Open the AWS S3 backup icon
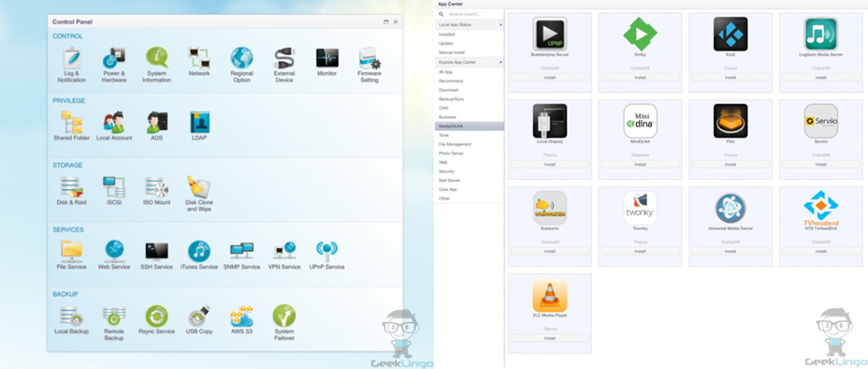 click(242, 316)
